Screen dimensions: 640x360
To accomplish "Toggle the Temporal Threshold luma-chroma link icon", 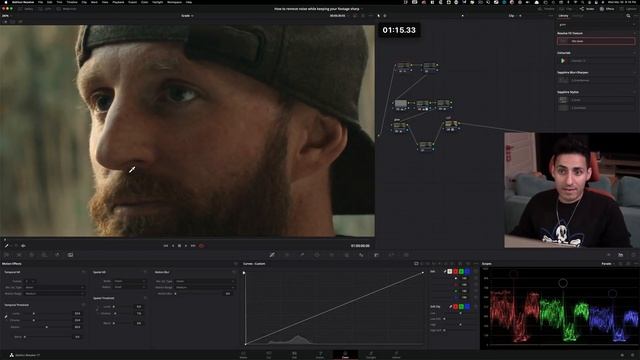I will [6, 317].
